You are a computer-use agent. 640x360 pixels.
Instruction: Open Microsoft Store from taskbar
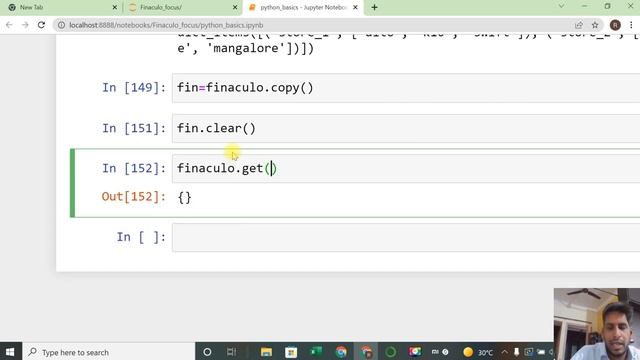291,352
